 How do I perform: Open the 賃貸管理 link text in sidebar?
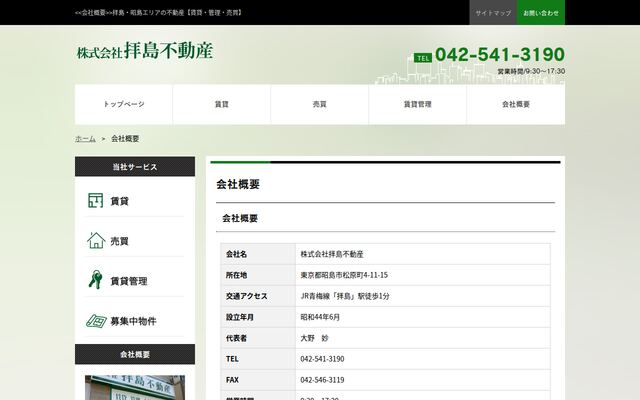click(129, 281)
